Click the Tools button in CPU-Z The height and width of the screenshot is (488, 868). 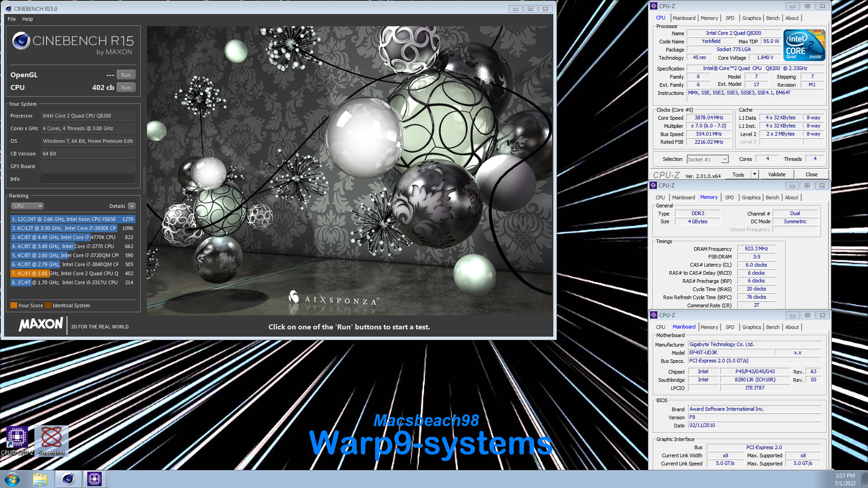tap(738, 174)
